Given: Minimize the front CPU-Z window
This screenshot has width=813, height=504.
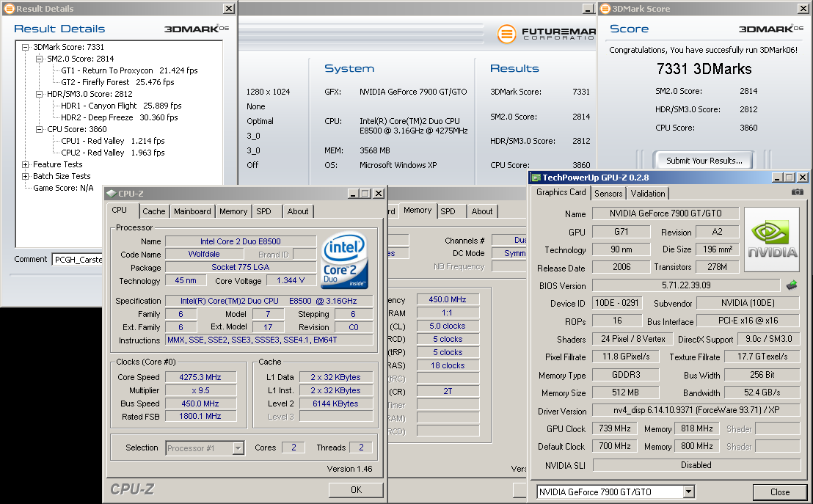Looking at the screenshot, I should 353,194.
